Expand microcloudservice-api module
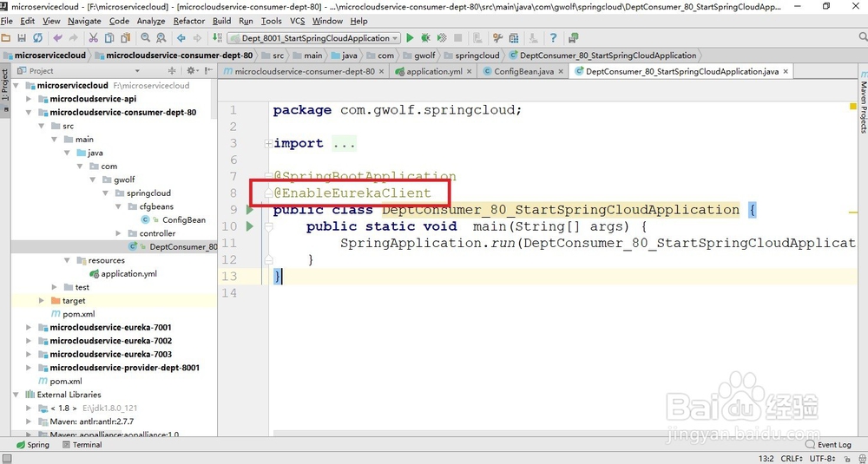Image resolution: width=868 pixels, height=464 pixels. pyautogui.click(x=29, y=99)
